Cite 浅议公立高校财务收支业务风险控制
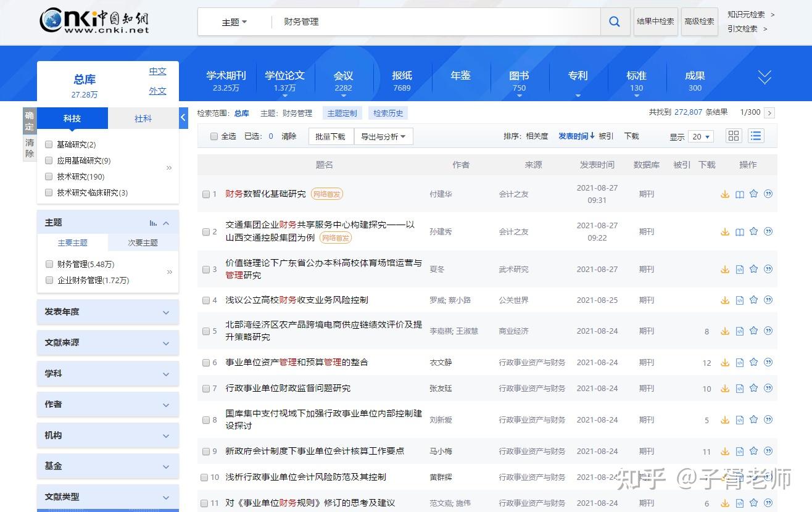The image size is (812, 512). 768,300
